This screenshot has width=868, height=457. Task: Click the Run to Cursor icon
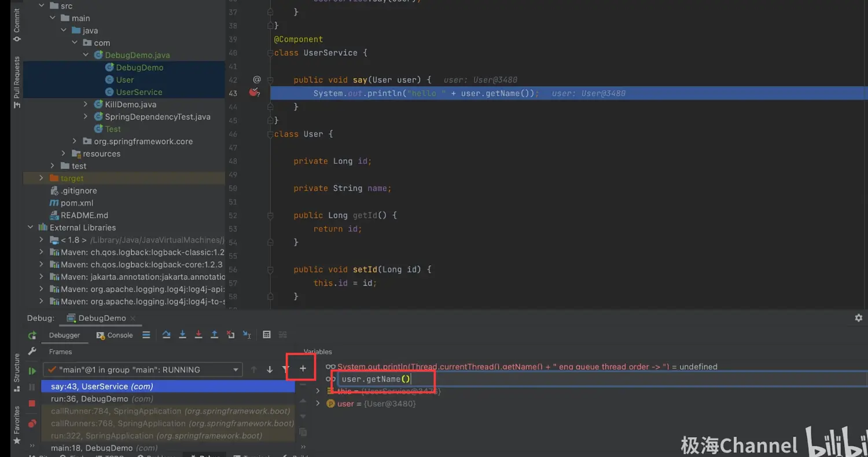pos(247,335)
